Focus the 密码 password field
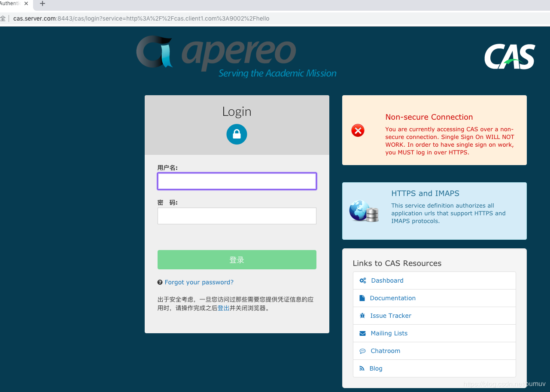 point(237,216)
